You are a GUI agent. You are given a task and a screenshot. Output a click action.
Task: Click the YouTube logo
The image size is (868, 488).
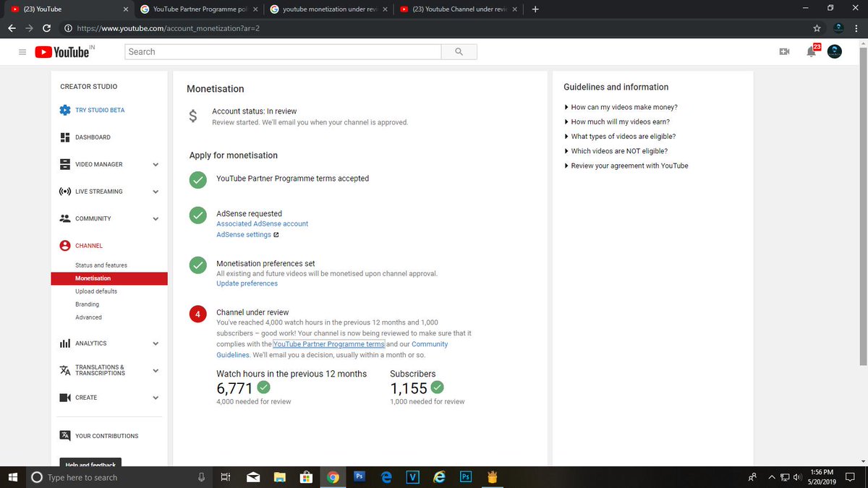[64, 52]
